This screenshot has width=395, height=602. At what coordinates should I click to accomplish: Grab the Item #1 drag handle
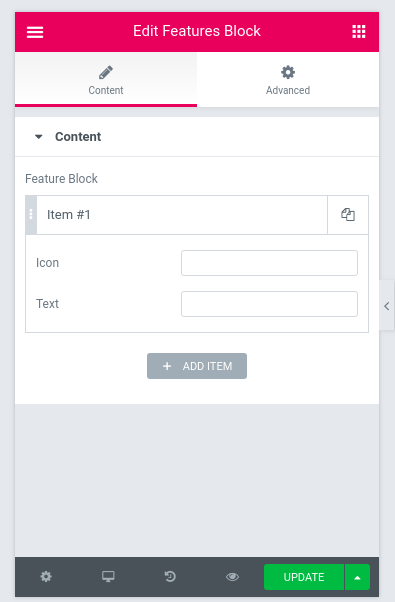pos(31,215)
